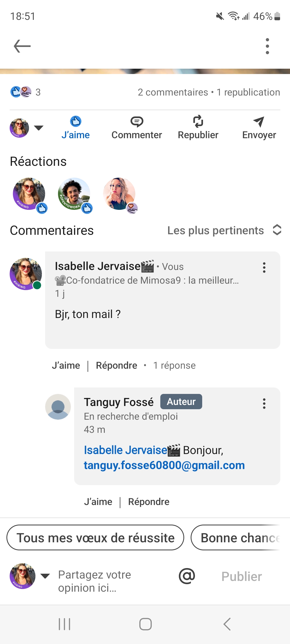Open options menu on Tanguy Fossé's reply
The height and width of the screenshot is (644, 290).
[x=264, y=404]
